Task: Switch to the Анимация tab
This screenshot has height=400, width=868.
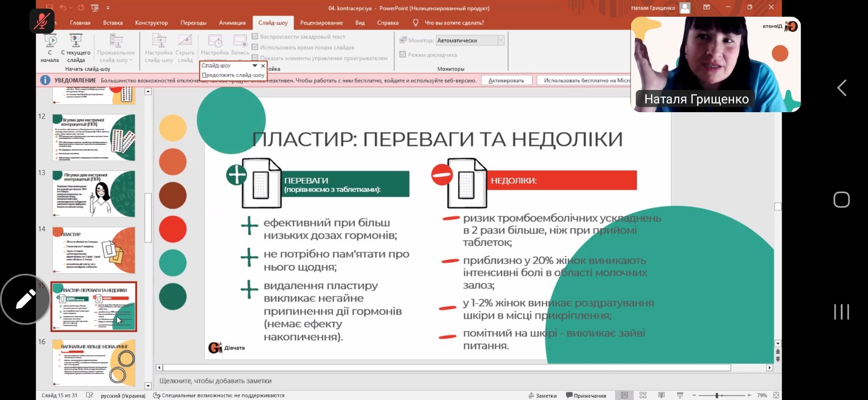Action: click(232, 23)
